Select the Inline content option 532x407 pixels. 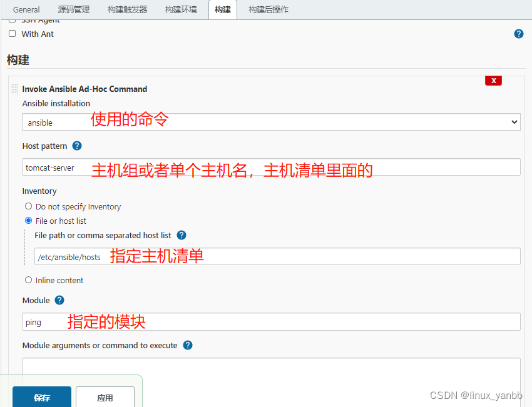pyautogui.click(x=28, y=280)
